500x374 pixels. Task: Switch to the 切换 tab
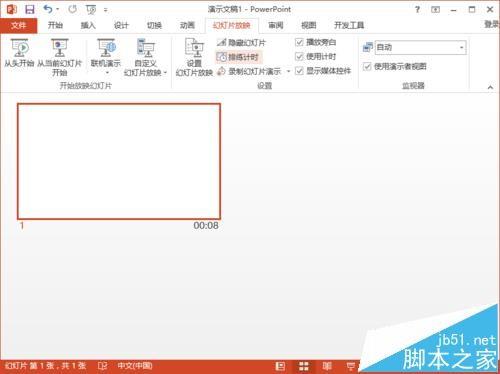coord(154,25)
